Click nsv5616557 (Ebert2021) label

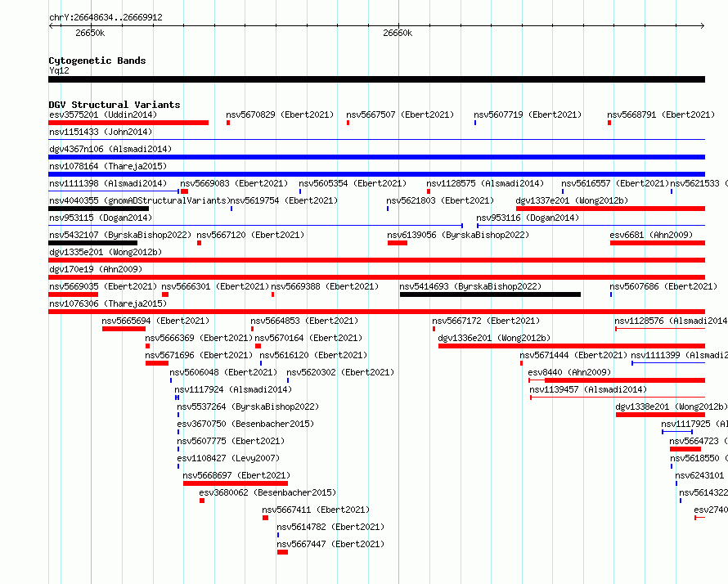point(615,183)
